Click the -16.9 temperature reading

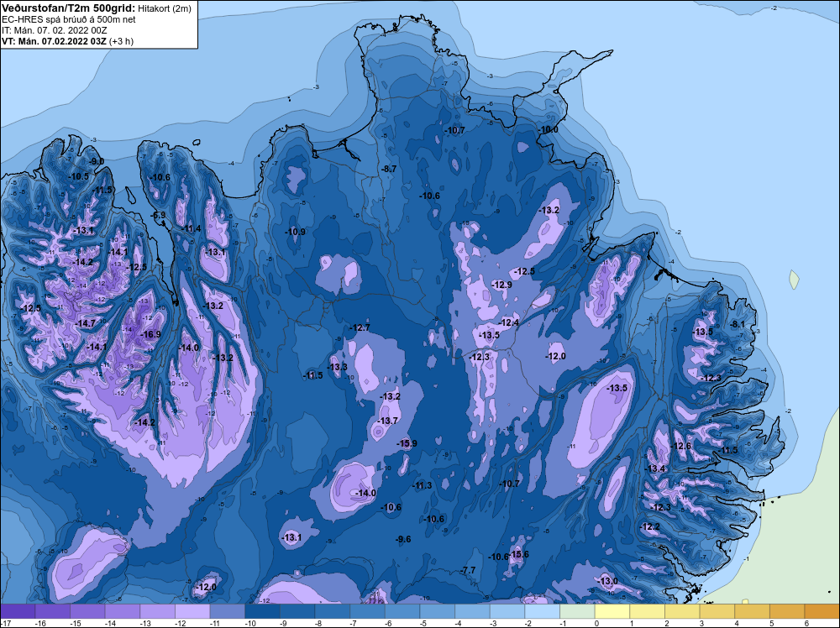click(150, 334)
